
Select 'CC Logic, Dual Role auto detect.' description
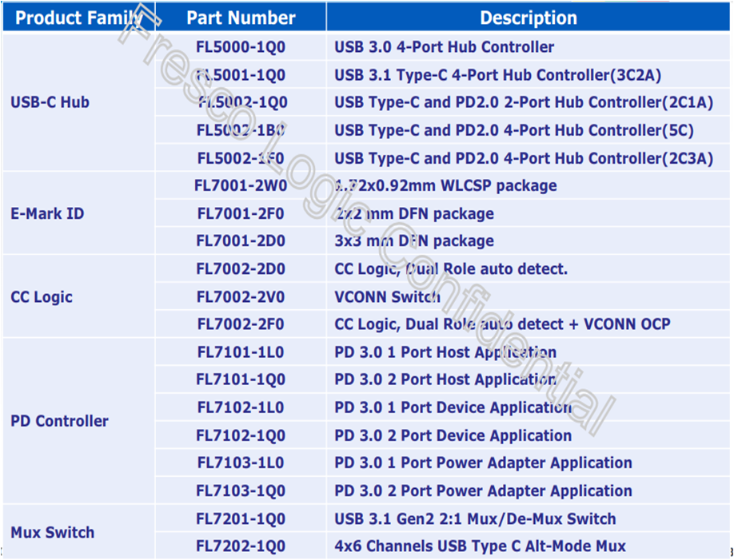pyautogui.click(x=451, y=269)
